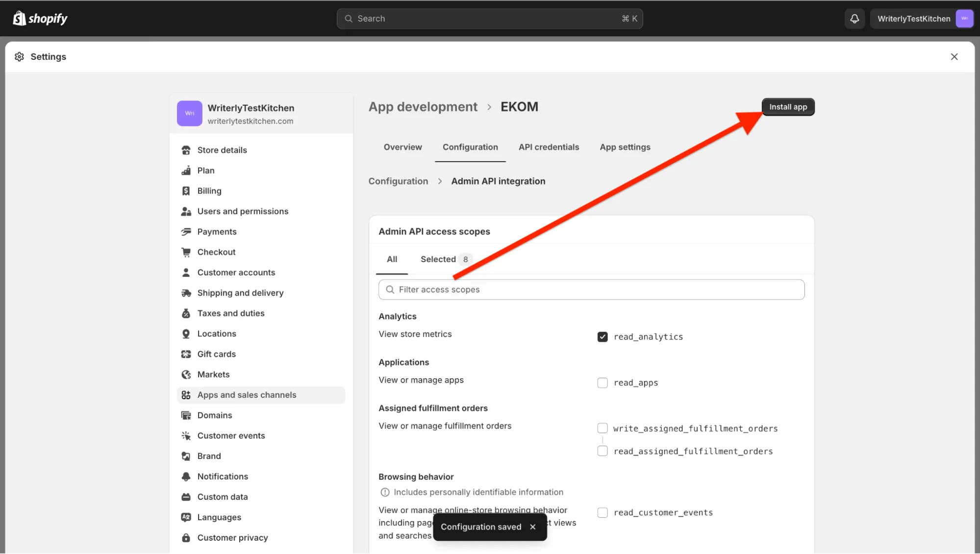
Task: Open Store details settings
Action: coord(261,150)
